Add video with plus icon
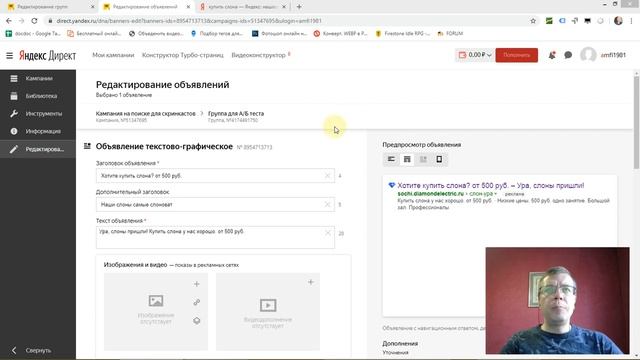This screenshot has width=640, height=360. tap(311, 282)
